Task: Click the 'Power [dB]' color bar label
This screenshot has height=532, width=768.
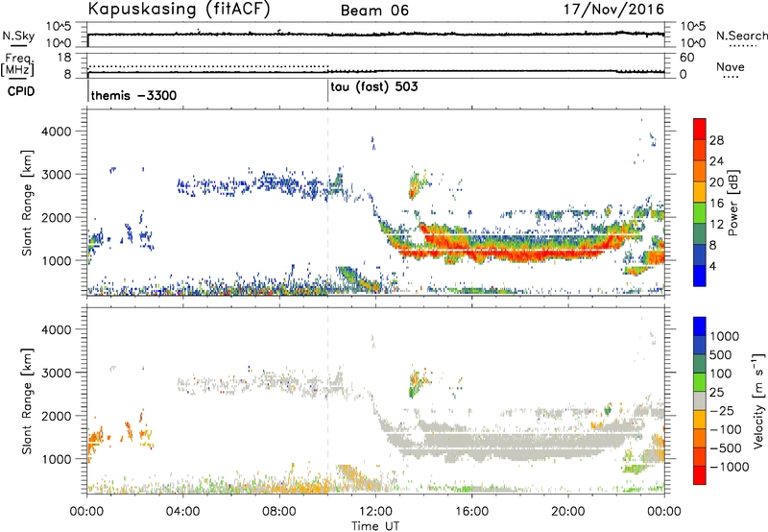Action: (733, 203)
